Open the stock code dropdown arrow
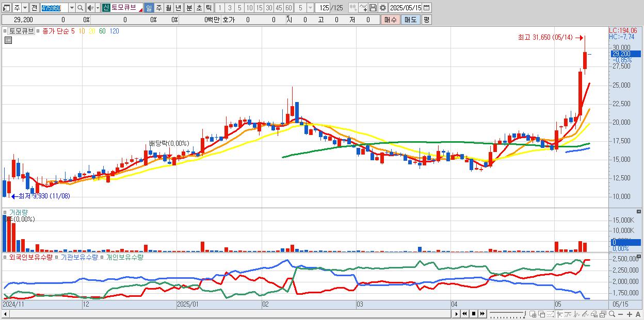 [x=72, y=8]
